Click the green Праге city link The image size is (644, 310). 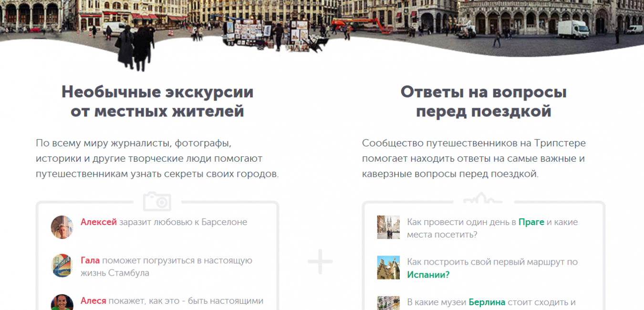tap(531, 222)
